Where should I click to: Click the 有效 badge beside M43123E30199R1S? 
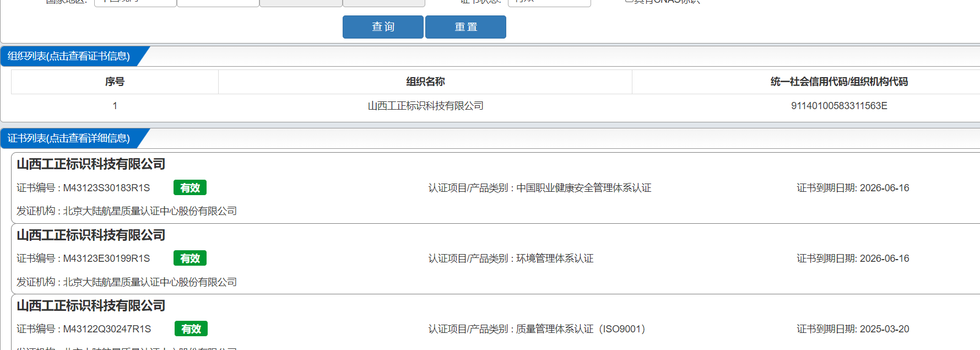click(x=190, y=259)
